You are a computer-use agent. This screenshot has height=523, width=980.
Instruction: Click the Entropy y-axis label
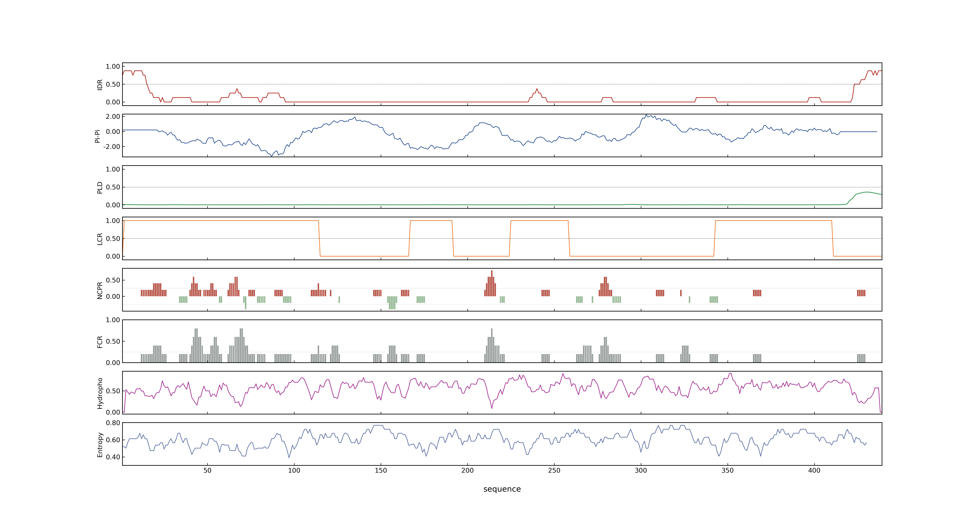tap(100, 444)
